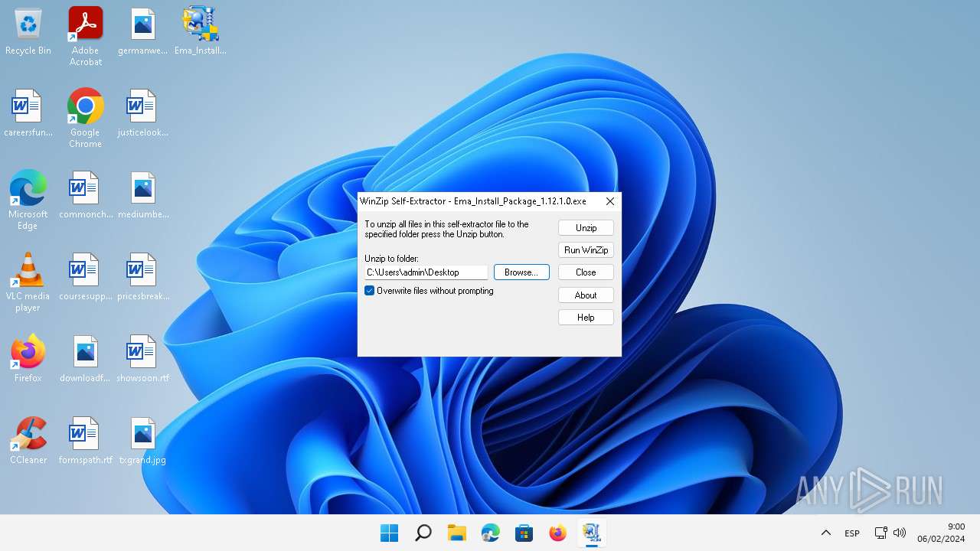Close the WinZip Self-Extractor window with X
Screen dimensions: 980x551
pos(610,201)
